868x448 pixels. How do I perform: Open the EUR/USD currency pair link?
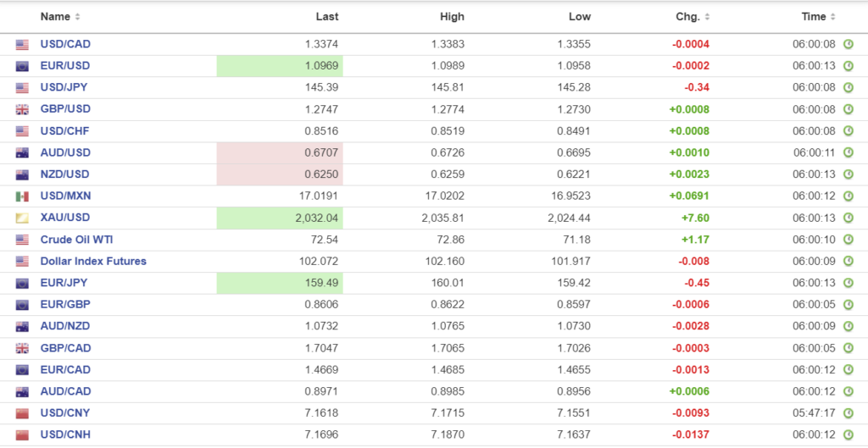65,66
